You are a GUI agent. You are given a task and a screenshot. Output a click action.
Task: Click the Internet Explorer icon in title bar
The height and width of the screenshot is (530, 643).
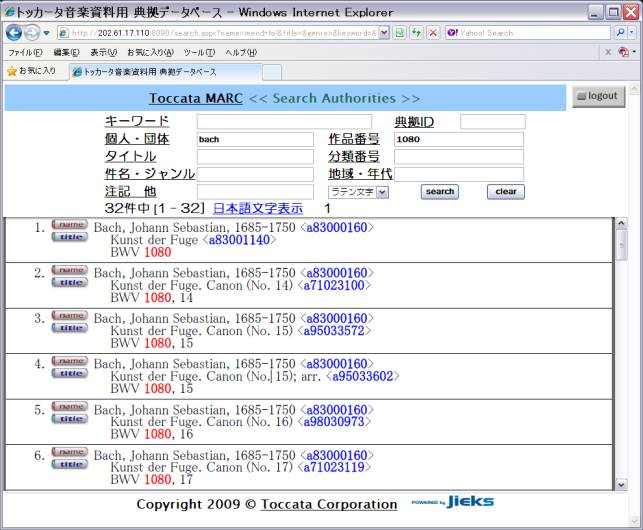[10, 12]
